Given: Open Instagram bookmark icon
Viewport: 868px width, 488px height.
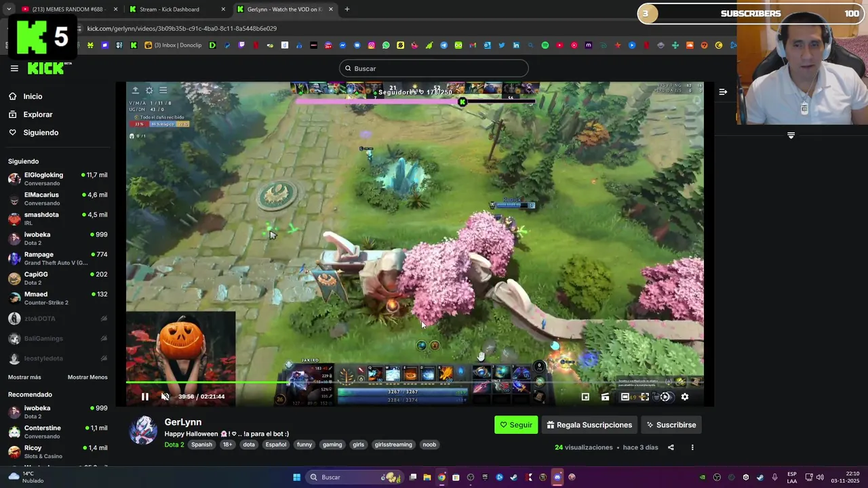Looking at the screenshot, I should coord(372,45).
